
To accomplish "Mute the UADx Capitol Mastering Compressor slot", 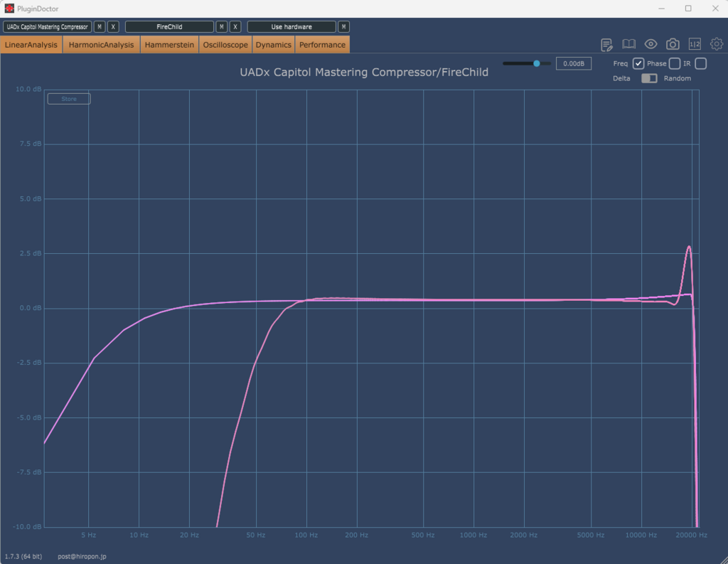I will pos(100,27).
